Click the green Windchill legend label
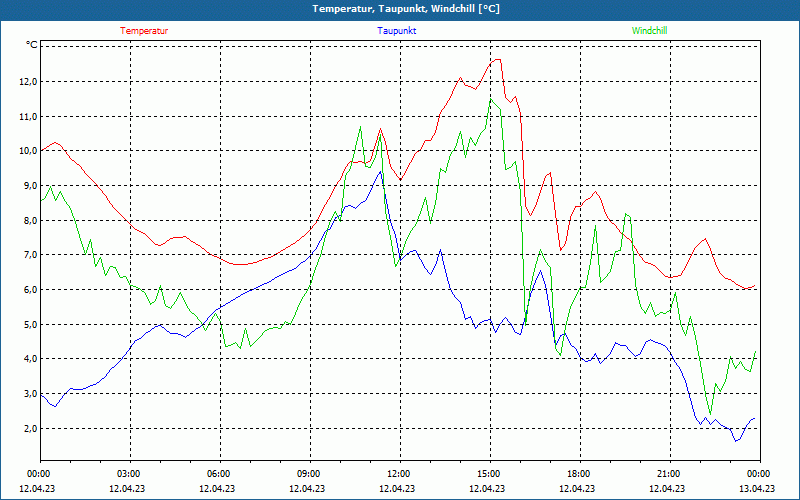Image resolution: width=800 pixels, height=500 pixels. tap(649, 31)
